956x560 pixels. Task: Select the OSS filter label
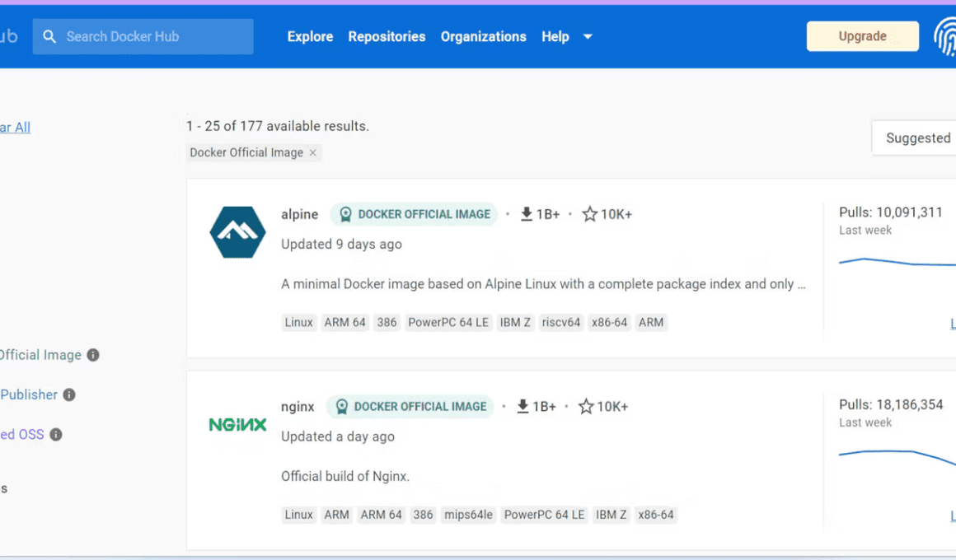click(x=22, y=435)
